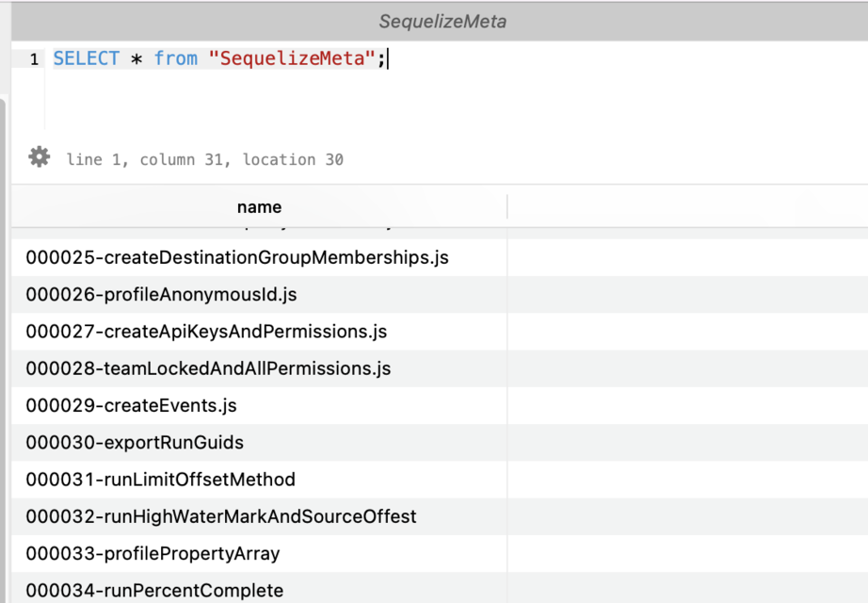The width and height of the screenshot is (868, 603).
Task: Click the SELECT keyword in query
Action: (87, 58)
